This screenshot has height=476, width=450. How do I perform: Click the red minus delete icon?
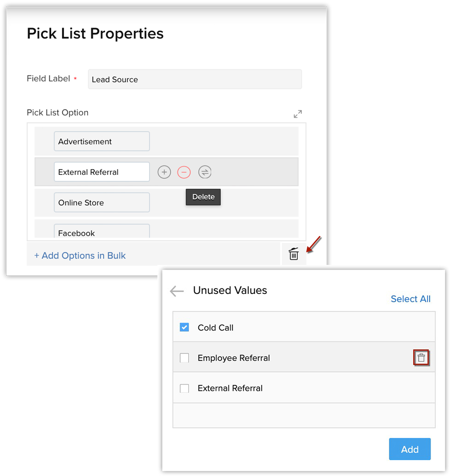click(184, 172)
